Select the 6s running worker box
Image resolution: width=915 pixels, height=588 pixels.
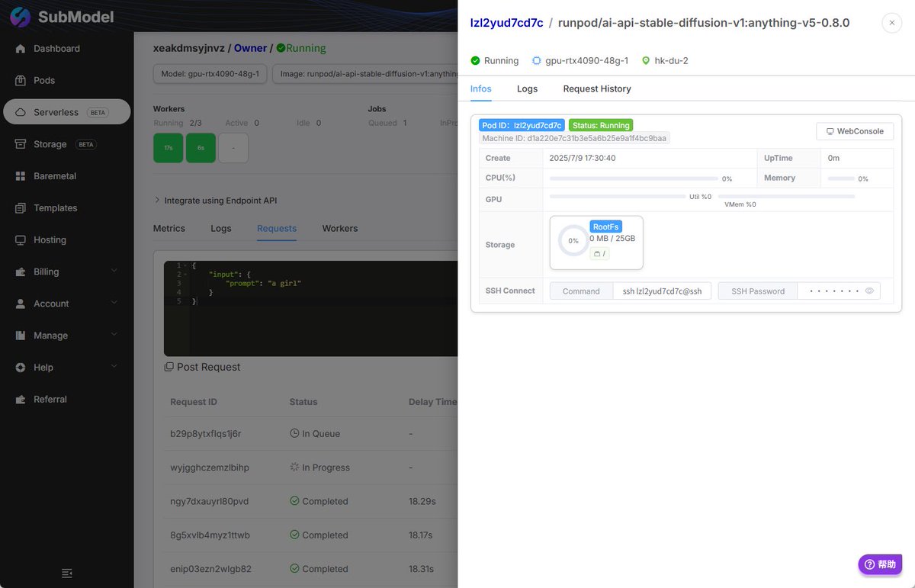(201, 148)
